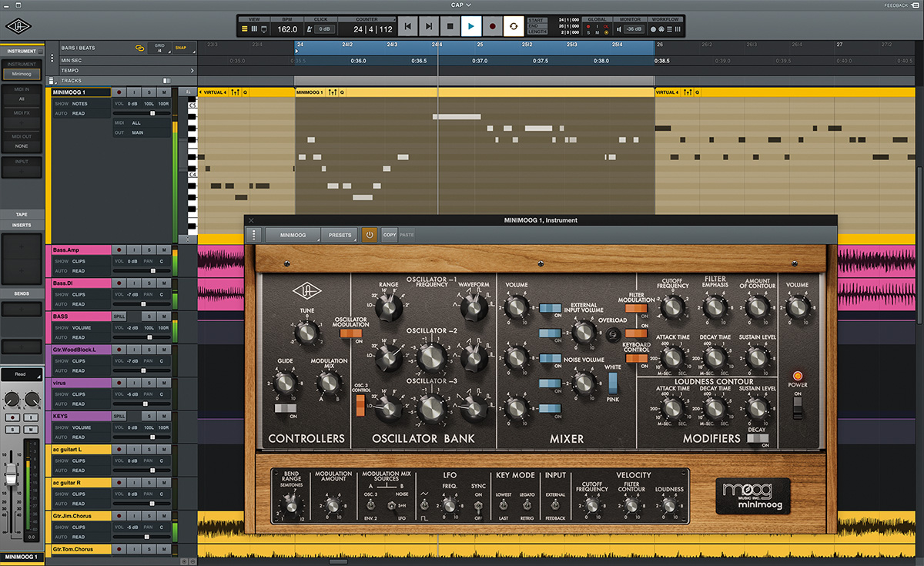Open the Instrument section header
Screen dimensions: 924x566
(22, 51)
